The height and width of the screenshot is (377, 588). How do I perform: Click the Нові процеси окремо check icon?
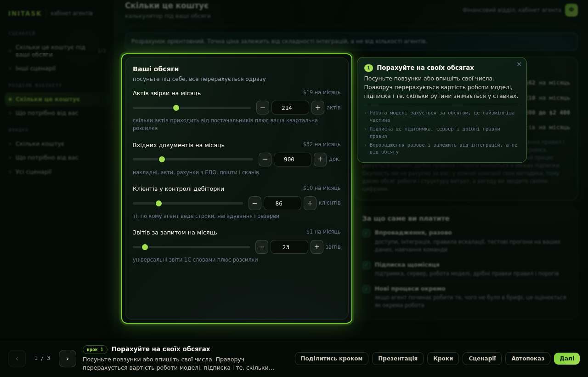coord(366,289)
